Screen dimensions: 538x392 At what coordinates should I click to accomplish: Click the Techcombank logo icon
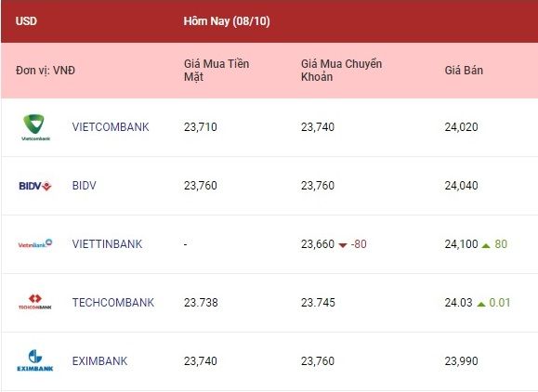(x=35, y=302)
